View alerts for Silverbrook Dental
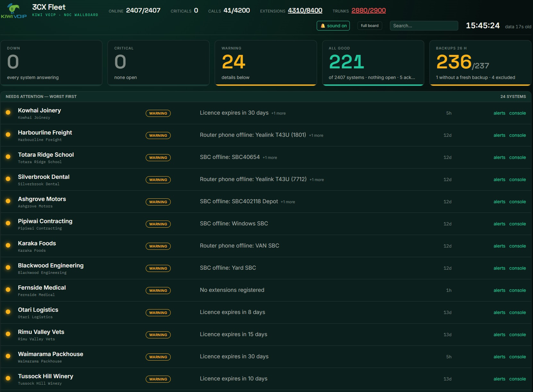Screen dimensions: 533x392 (499, 179)
